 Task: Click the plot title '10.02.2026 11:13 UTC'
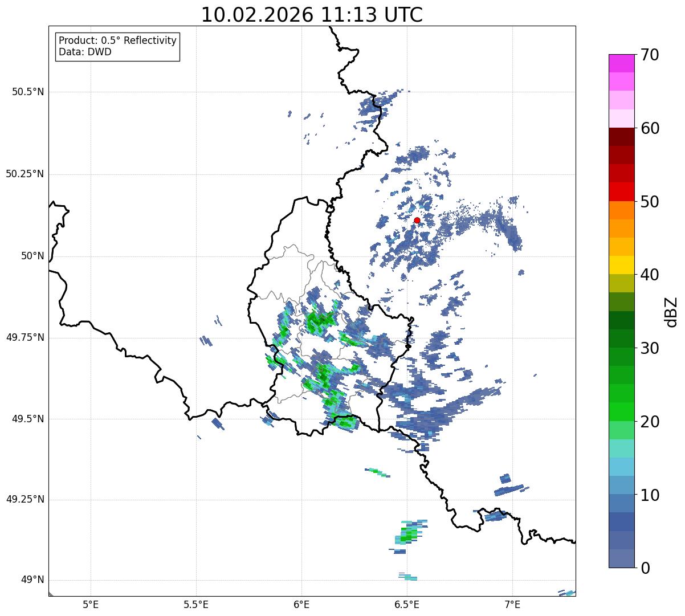(312, 14)
